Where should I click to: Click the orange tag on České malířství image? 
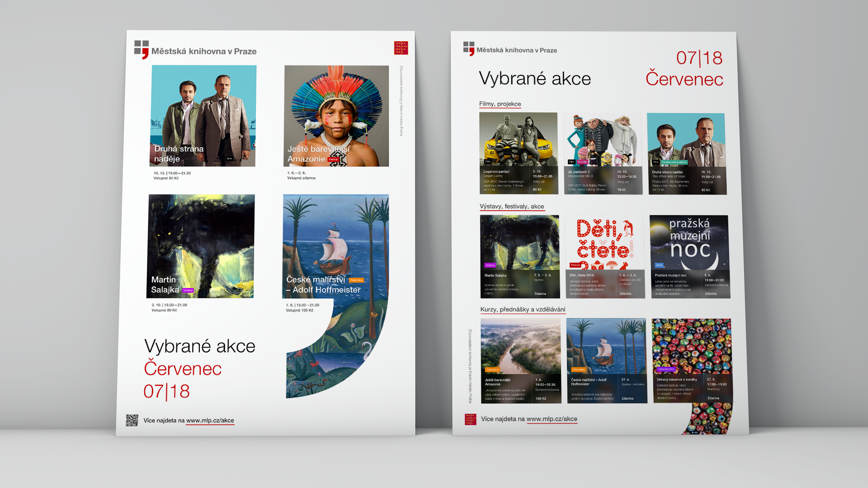[x=356, y=280]
